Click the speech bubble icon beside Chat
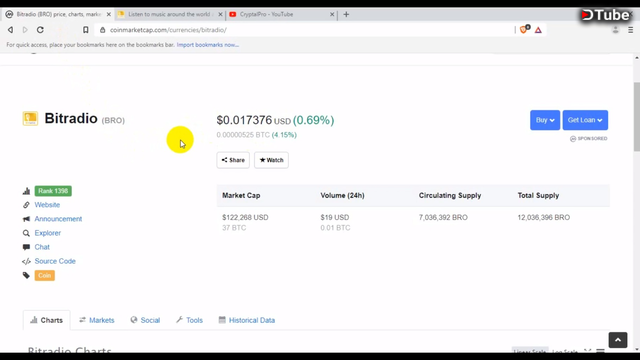This screenshot has width=640, height=360. pyautogui.click(x=26, y=247)
